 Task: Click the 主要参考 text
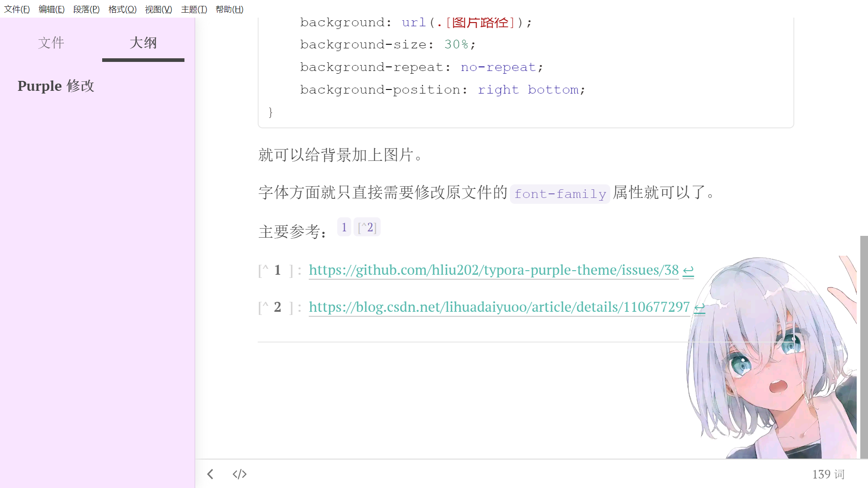click(292, 232)
